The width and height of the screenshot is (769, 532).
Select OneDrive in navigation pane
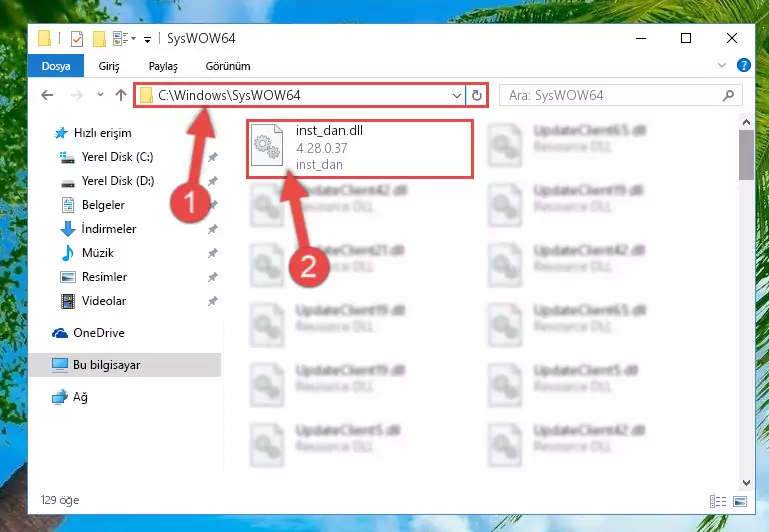pyautogui.click(x=88, y=333)
